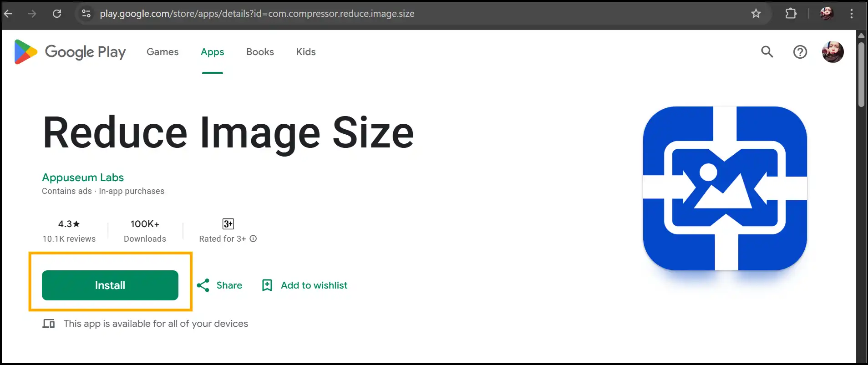Image resolution: width=868 pixels, height=365 pixels.
Task: Open the Kids tab
Action: pyautogui.click(x=306, y=52)
